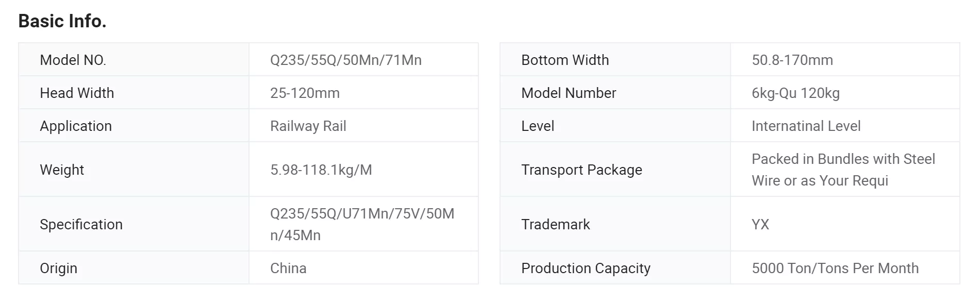Viewport: 980px width, 302px height.
Task: Click the Q235/55Q/U71Mn specification value
Action: pyautogui.click(x=362, y=224)
